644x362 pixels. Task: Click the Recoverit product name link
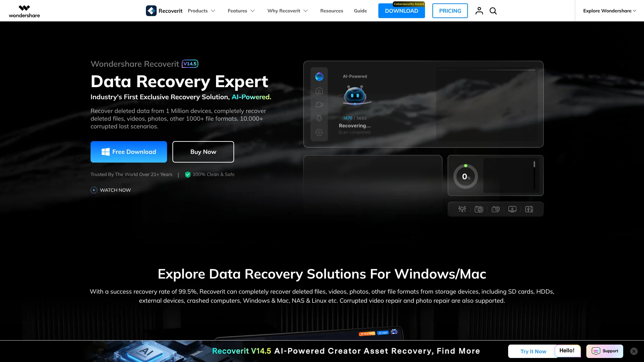[170, 11]
